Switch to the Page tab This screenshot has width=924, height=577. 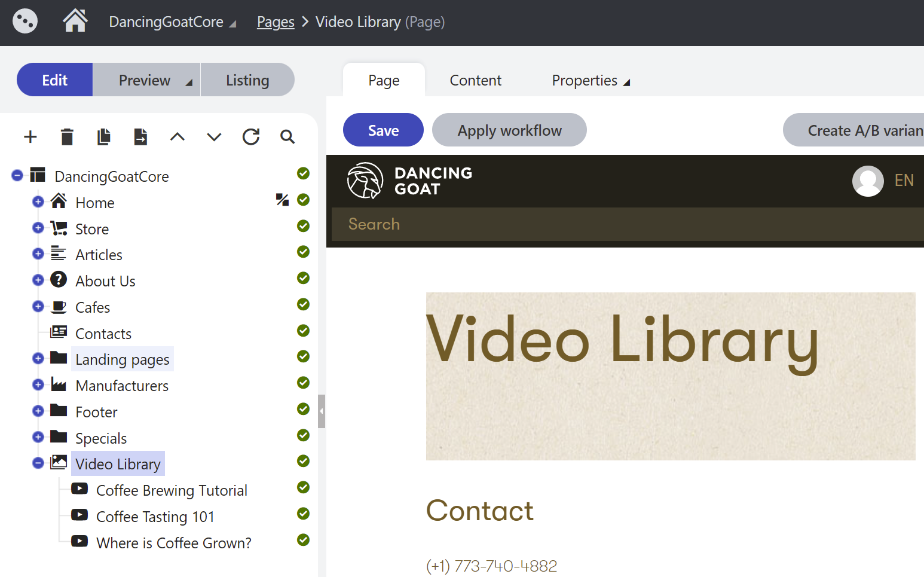384,80
